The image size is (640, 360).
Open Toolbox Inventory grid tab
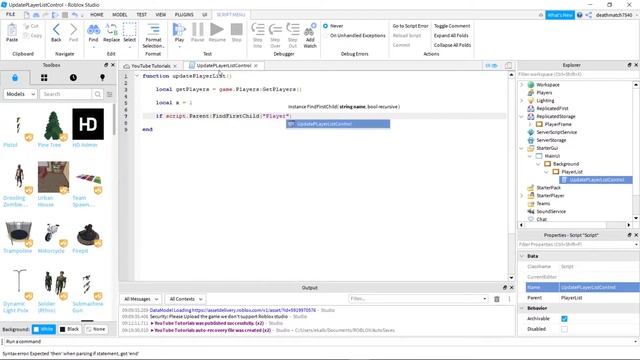44,78
